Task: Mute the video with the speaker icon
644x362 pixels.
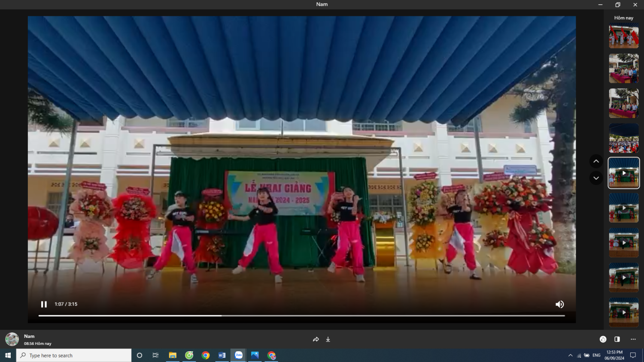Action: [x=559, y=304]
